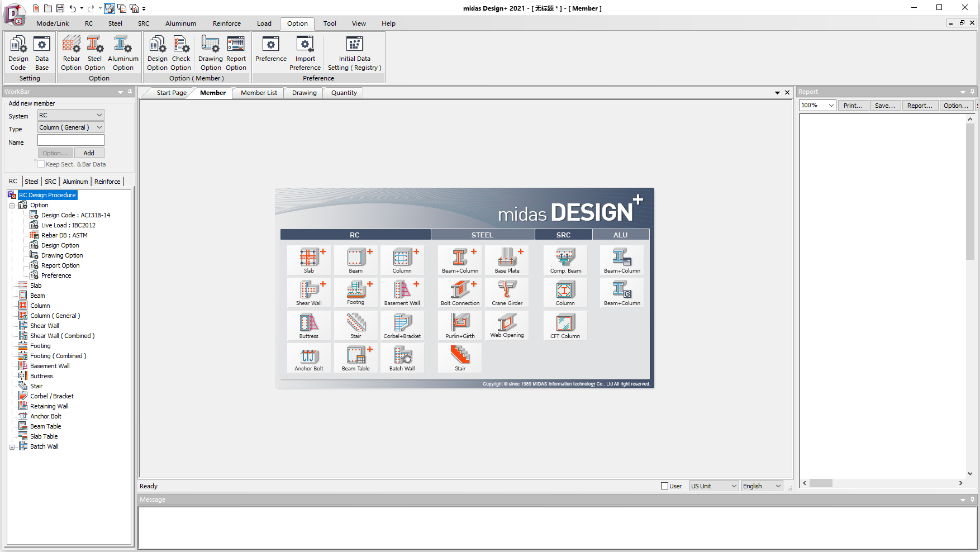Launch Bolt Connection module icon
This screenshot has width=980, height=552.
coord(460,293)
